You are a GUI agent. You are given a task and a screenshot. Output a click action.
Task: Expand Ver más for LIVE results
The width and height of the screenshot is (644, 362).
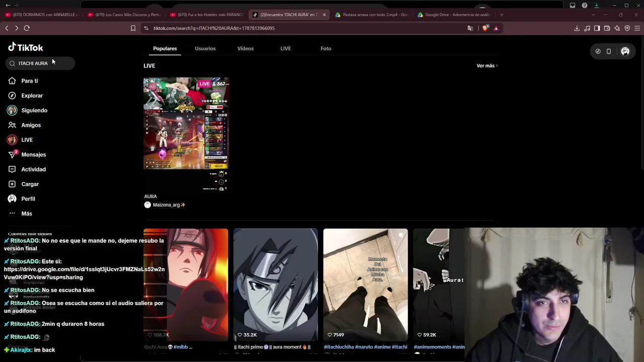(x=487, y=66)
